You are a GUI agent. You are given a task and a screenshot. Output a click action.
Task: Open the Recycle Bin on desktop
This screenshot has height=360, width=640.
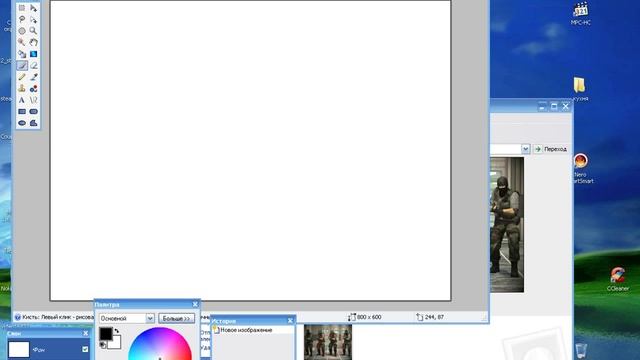581,351
